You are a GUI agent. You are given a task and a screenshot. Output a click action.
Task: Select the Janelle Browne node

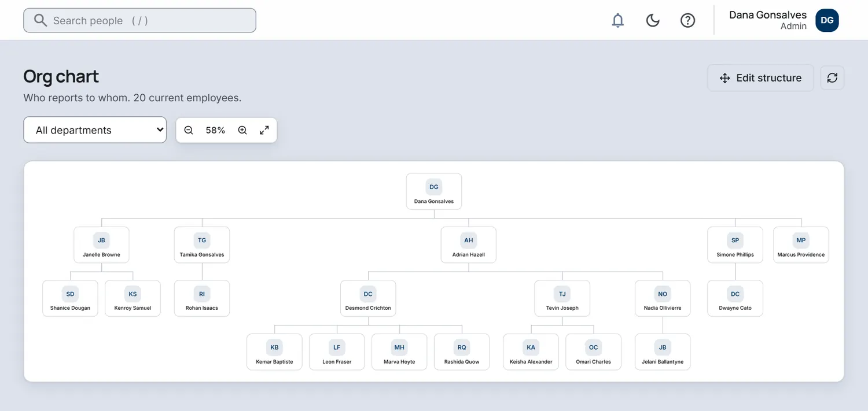coord(102,245)
